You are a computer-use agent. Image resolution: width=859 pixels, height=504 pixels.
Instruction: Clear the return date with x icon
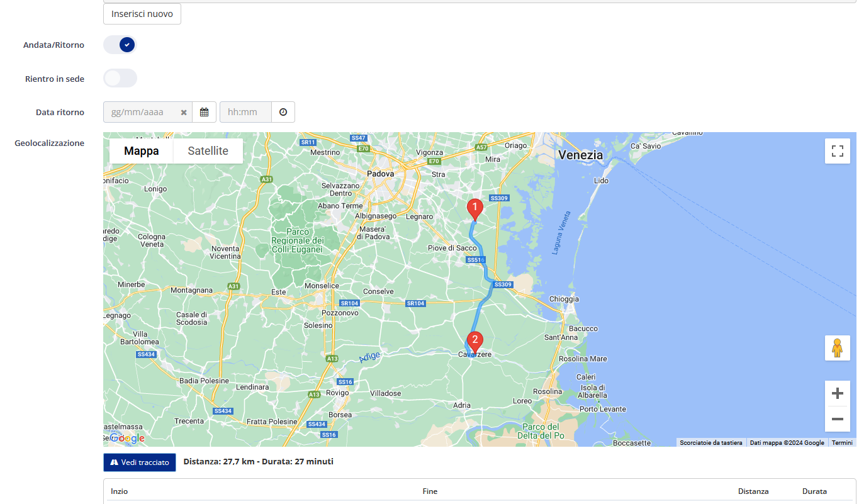point(184,112)
